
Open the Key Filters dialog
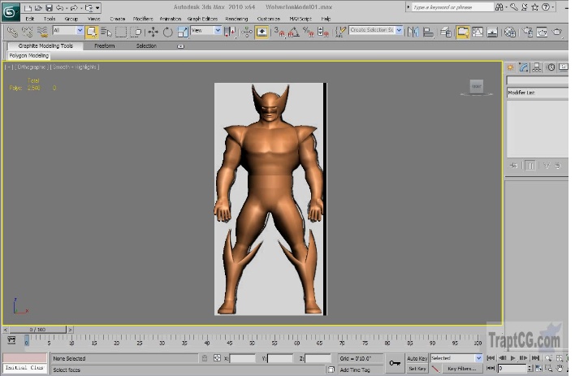pyautogui.click(x=461, y=369)
